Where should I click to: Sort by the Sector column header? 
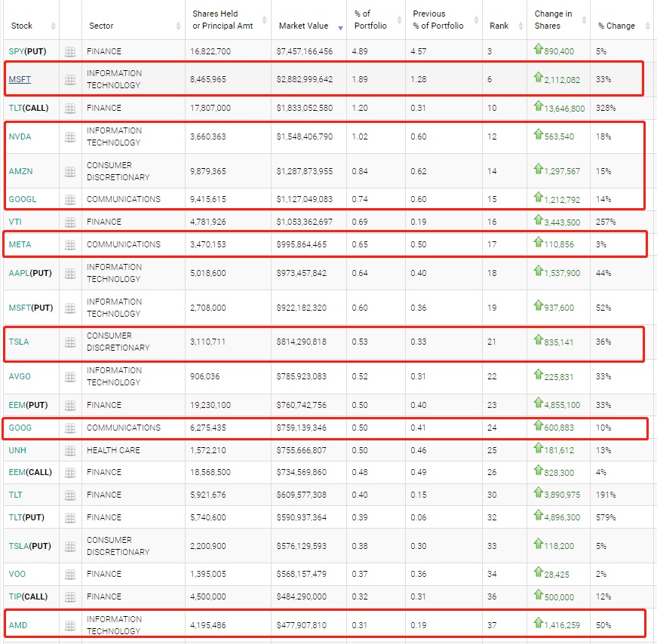click(101, 26)
